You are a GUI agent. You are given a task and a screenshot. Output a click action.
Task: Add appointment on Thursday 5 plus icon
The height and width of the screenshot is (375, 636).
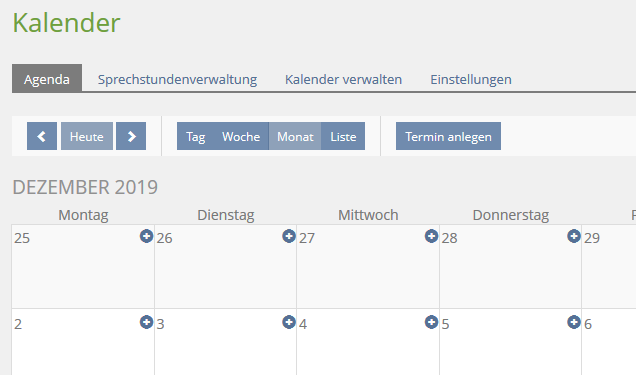(x=574, y=322)
